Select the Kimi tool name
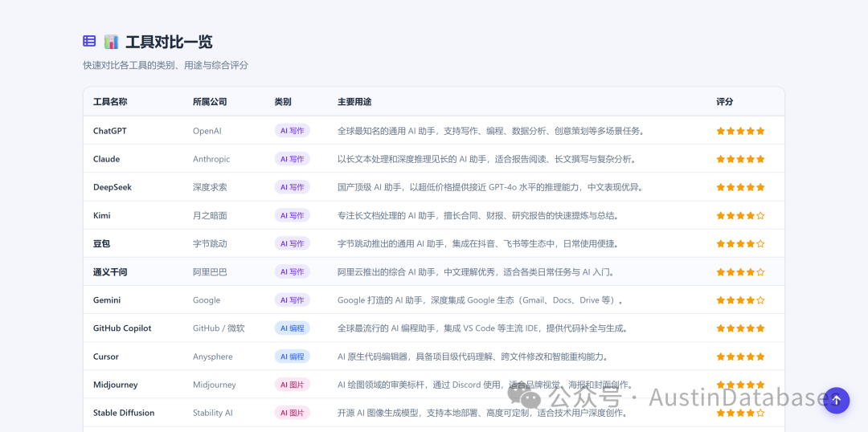This screenshot has height=432, width=868. [x=102, y=215]
